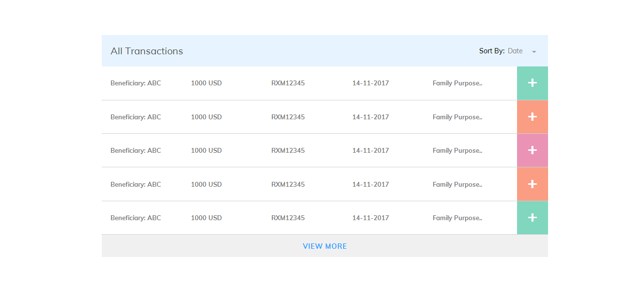644x289 pixels.
Task: Click the pink plus icon in the third row
Action: 533,150
